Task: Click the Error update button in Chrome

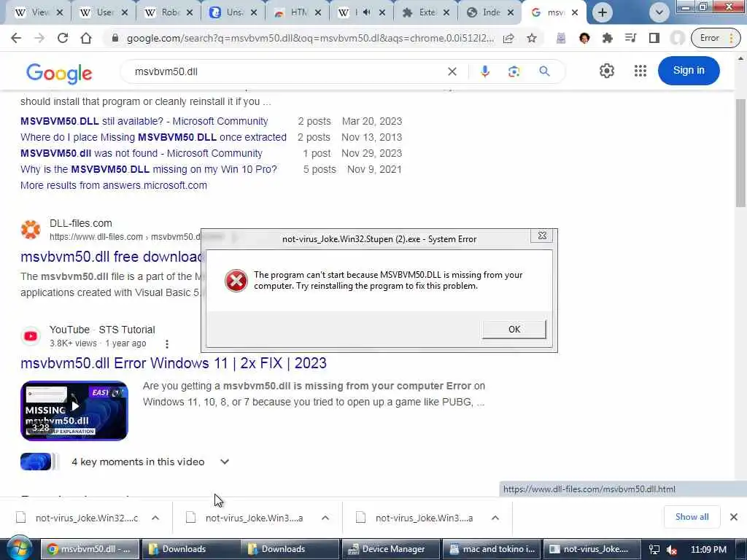Action: (x=709, y=38)
